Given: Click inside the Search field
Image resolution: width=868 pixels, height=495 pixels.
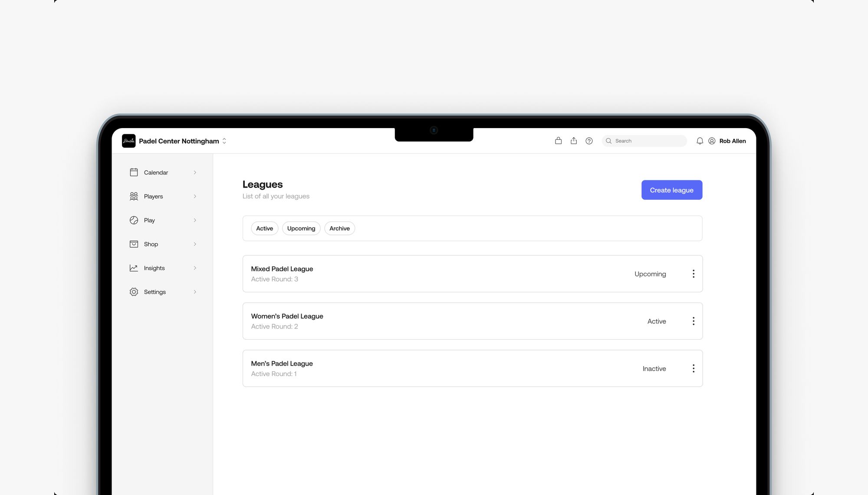Looking at the screenshot, I should 644,141.
